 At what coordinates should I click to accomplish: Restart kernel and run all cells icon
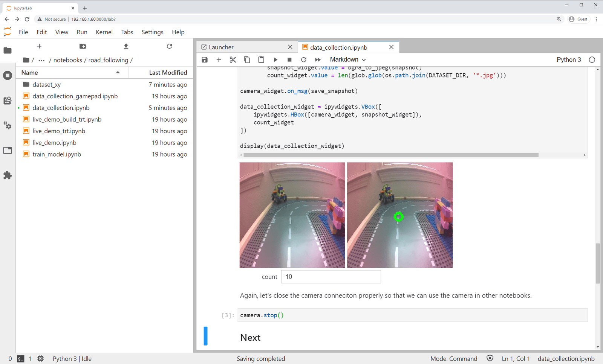coord(318,59)
